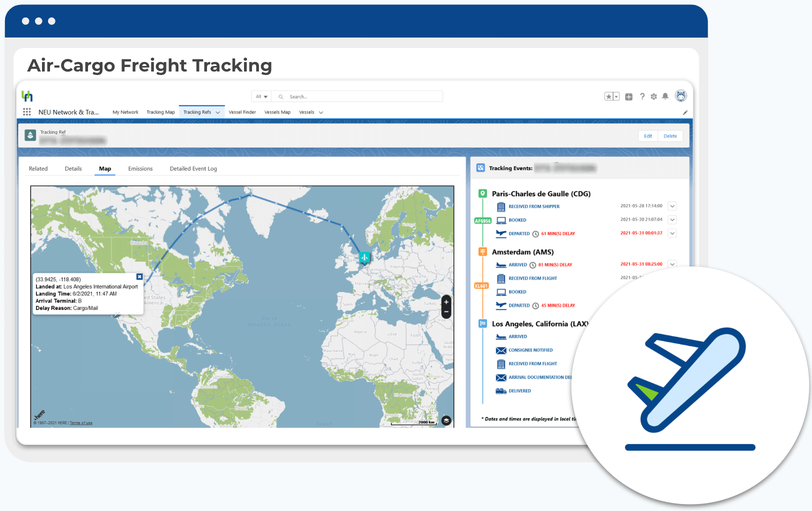Screen dimensions: 812x511
Task: Open the Detailed Event Log tab
Action: tap(193, 169)
